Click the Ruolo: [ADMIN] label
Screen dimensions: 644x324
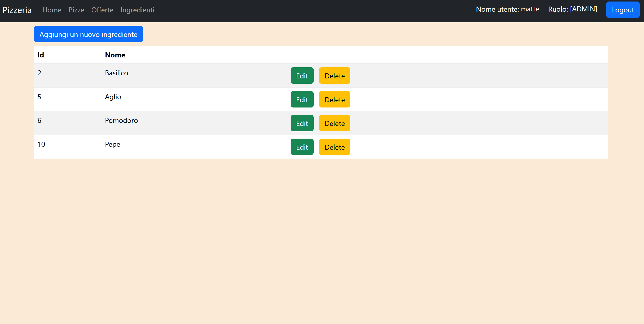(572, 9)
